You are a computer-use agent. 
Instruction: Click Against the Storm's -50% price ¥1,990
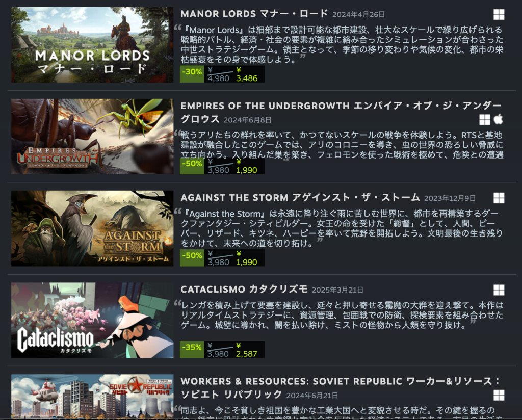[222, 257]
